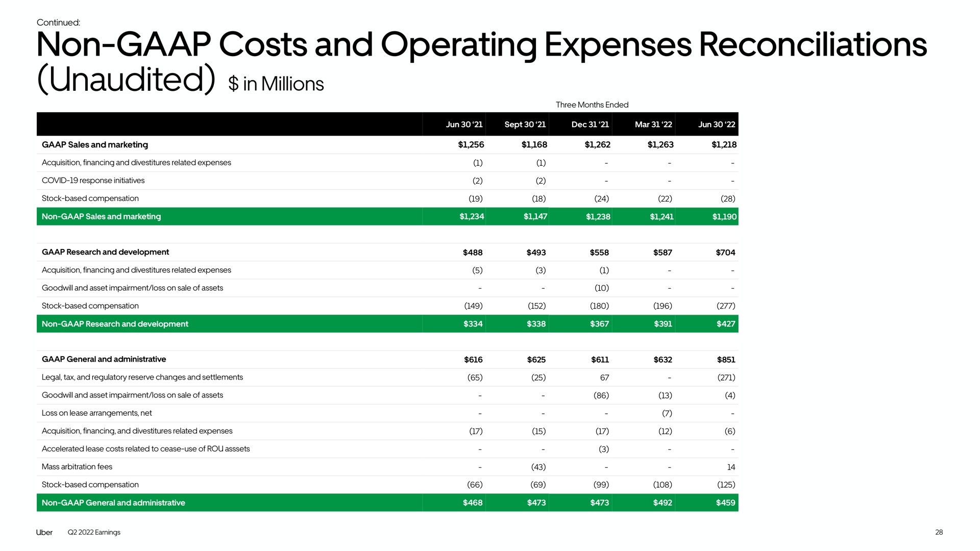Select the 'GAAP Research and development' row label
This screenshot has width=980, height=551.
pyautogui.click(x=105, y=252)
